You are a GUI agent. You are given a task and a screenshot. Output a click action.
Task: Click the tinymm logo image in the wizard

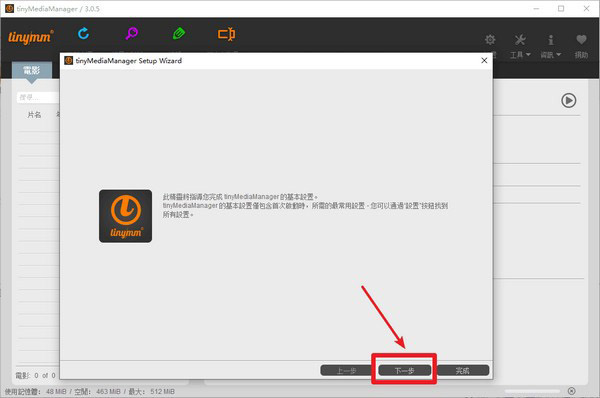pos(126,216)
